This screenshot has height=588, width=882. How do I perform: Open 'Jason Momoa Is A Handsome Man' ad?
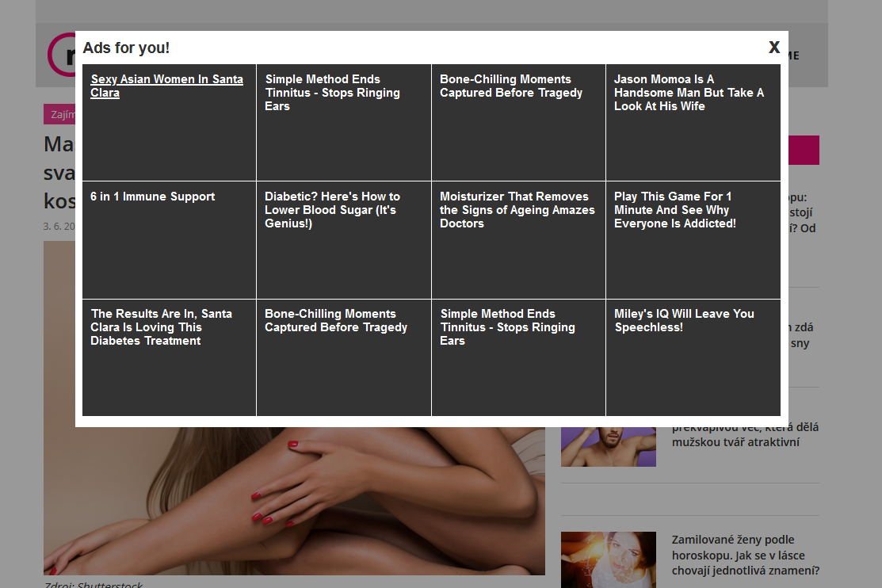pyautogui.click(x=693, y=123)
